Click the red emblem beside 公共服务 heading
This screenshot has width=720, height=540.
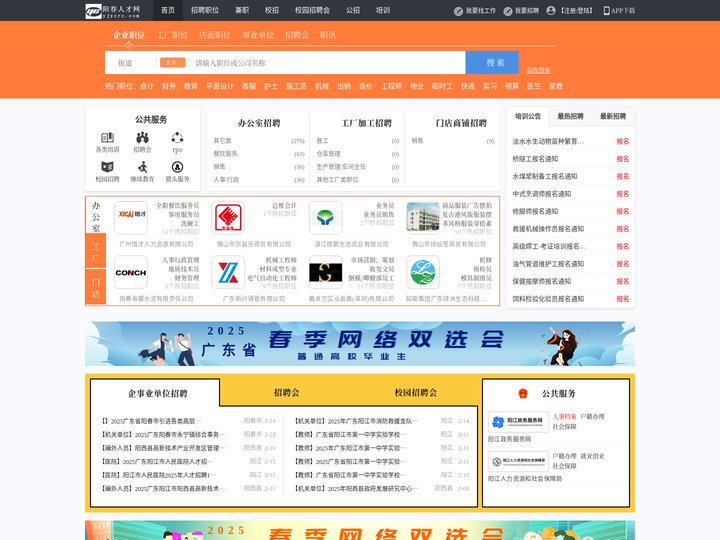(523, 394)
